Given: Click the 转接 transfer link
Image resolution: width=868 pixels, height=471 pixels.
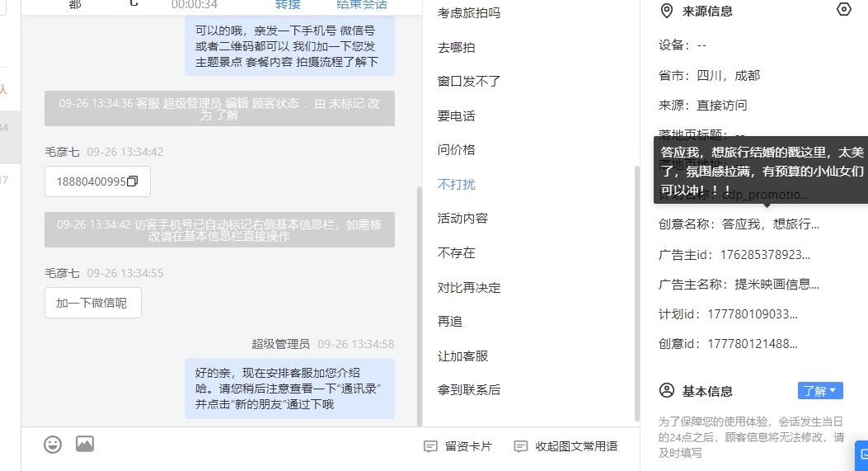Looking at the screenshot, I should 288,4.
